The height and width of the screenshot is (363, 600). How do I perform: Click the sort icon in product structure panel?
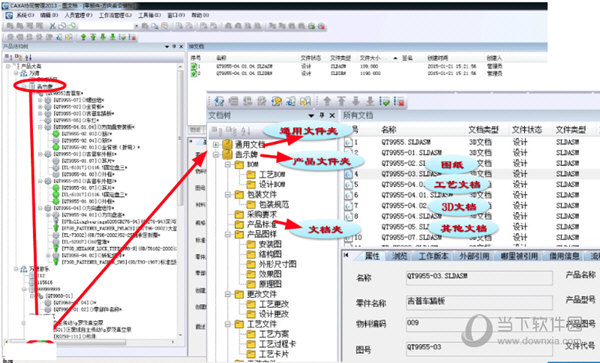click(x=28, y=57)
